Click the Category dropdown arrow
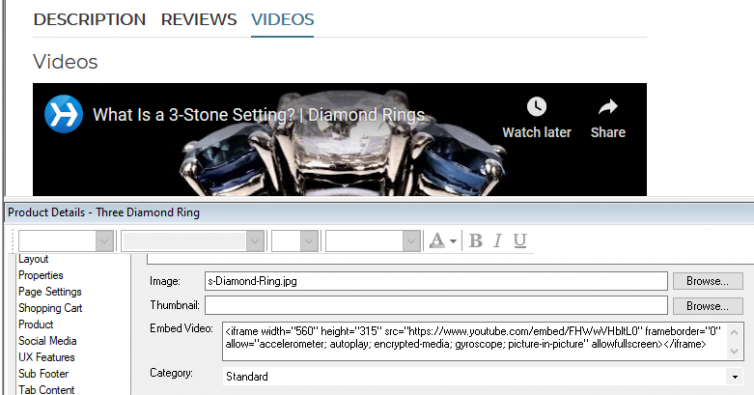Viewport: 754px width, 395px height. click(735, 377)
